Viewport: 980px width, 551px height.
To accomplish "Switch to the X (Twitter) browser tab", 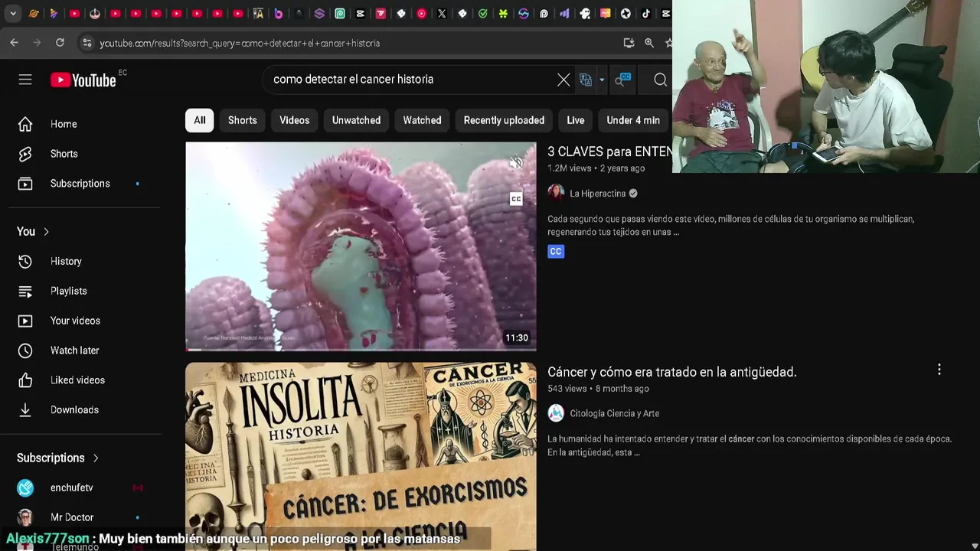I will pos(442,13).
